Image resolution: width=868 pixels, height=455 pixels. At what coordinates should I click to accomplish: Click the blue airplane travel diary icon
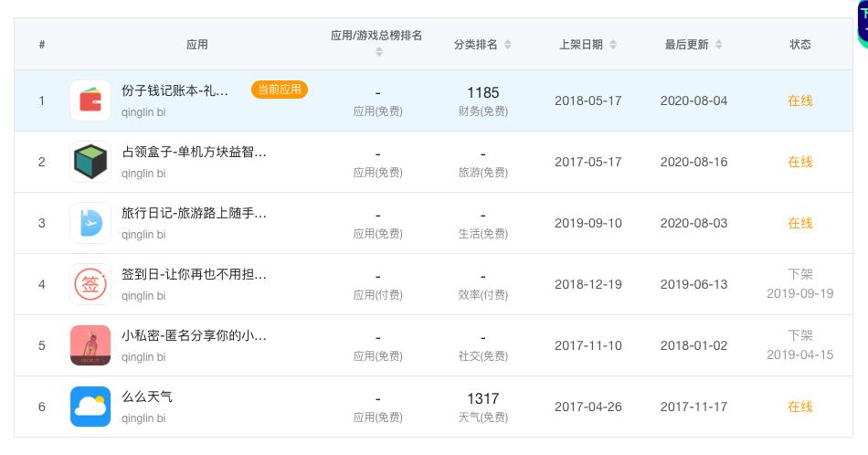90,223
